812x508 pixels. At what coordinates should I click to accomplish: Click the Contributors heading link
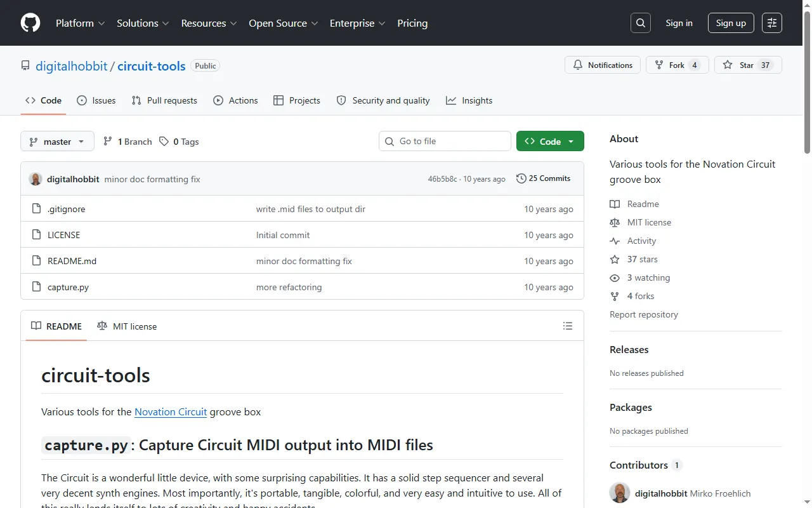pos(645,465)
